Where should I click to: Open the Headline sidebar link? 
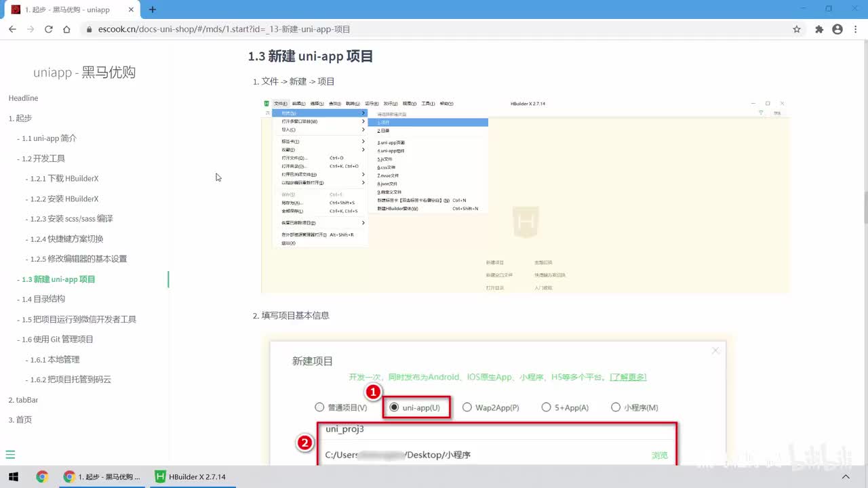[x=23, y=98]
